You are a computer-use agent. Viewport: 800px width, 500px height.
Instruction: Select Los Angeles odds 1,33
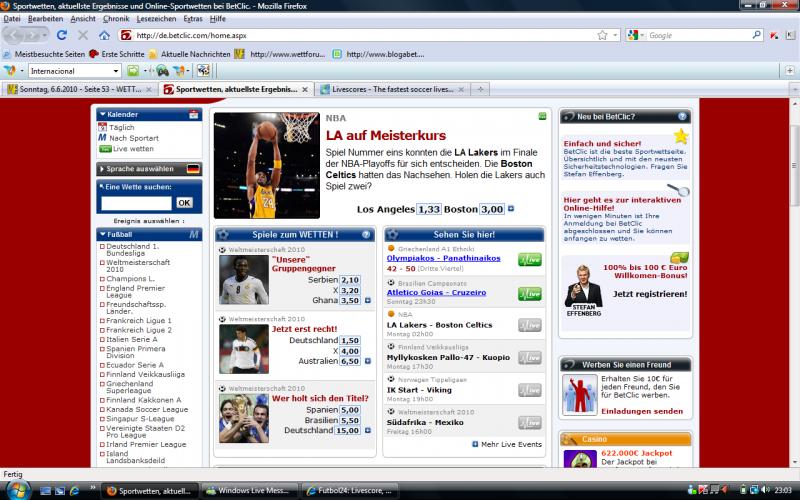(429, 209)
